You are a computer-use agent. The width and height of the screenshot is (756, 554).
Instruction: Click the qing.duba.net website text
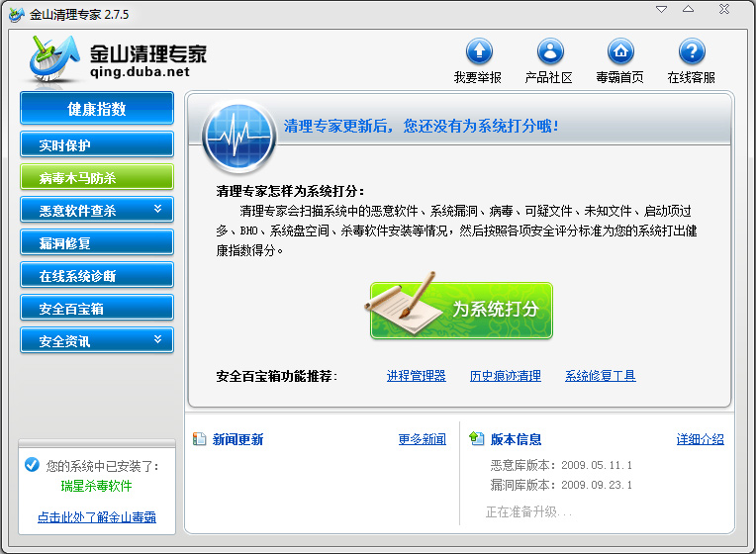click(x=140, y=72)
